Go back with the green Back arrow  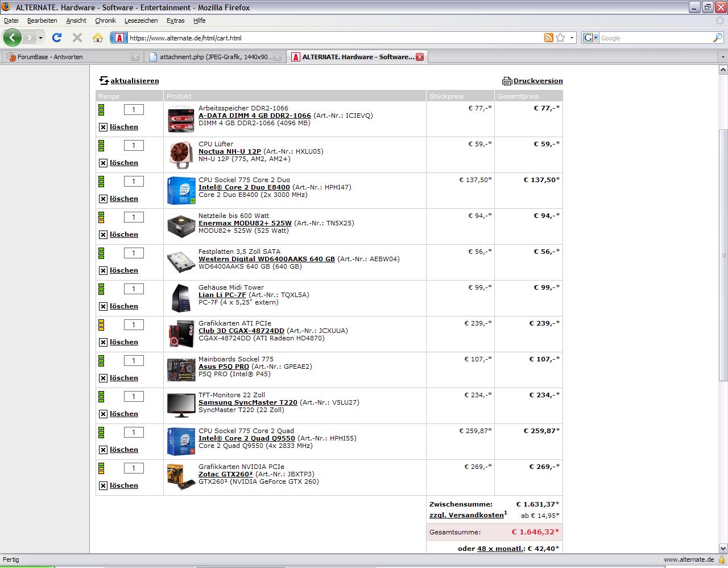[13, 38]
